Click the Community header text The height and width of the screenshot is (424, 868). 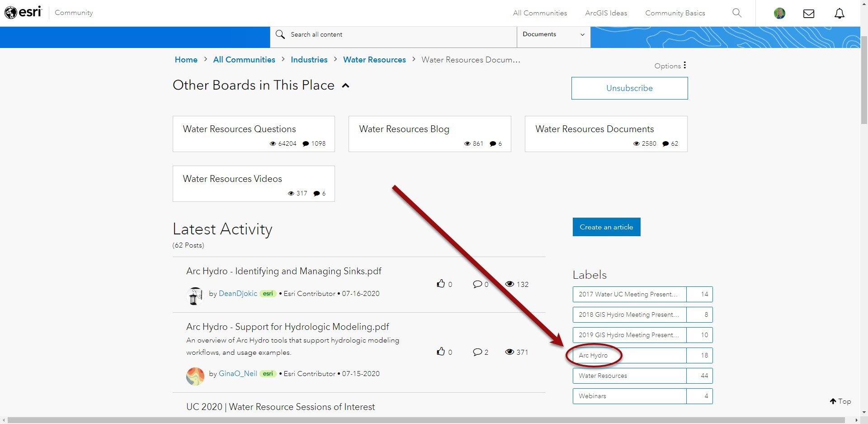tap(74, 13)
